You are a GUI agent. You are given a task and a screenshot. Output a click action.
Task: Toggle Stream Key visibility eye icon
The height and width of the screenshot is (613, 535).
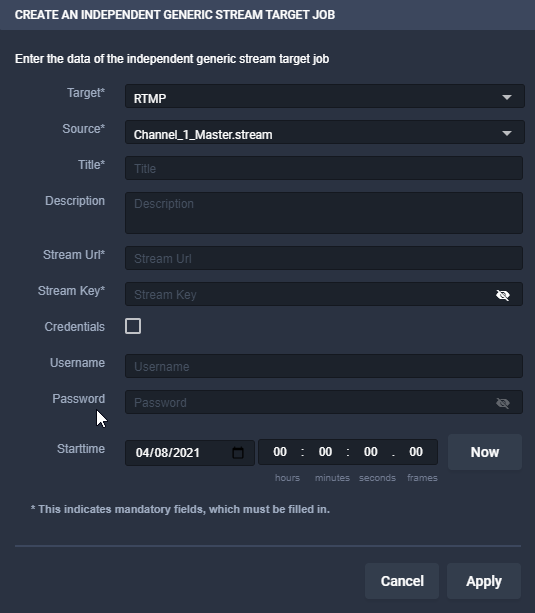[503, 295]
